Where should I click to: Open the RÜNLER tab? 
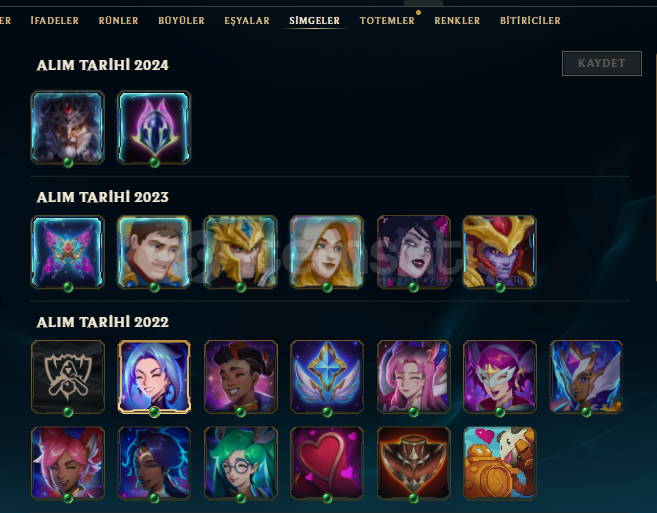(x=118, y=21)
